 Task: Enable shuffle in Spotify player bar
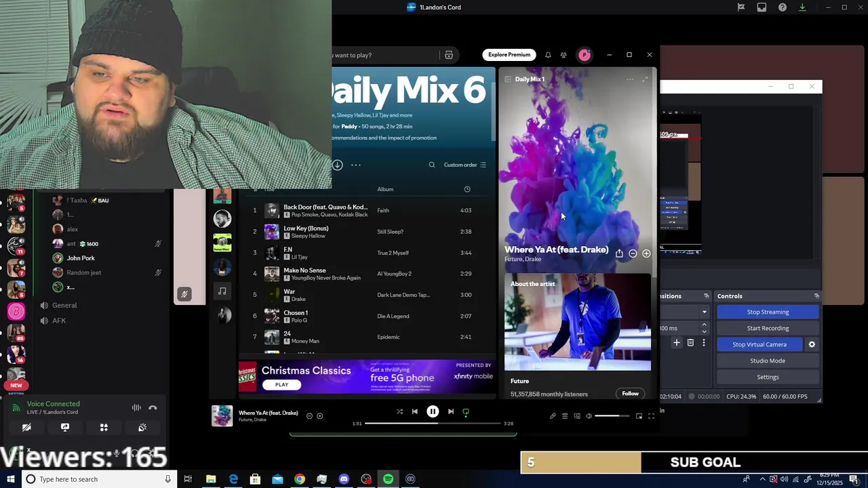tap(399, 411)
